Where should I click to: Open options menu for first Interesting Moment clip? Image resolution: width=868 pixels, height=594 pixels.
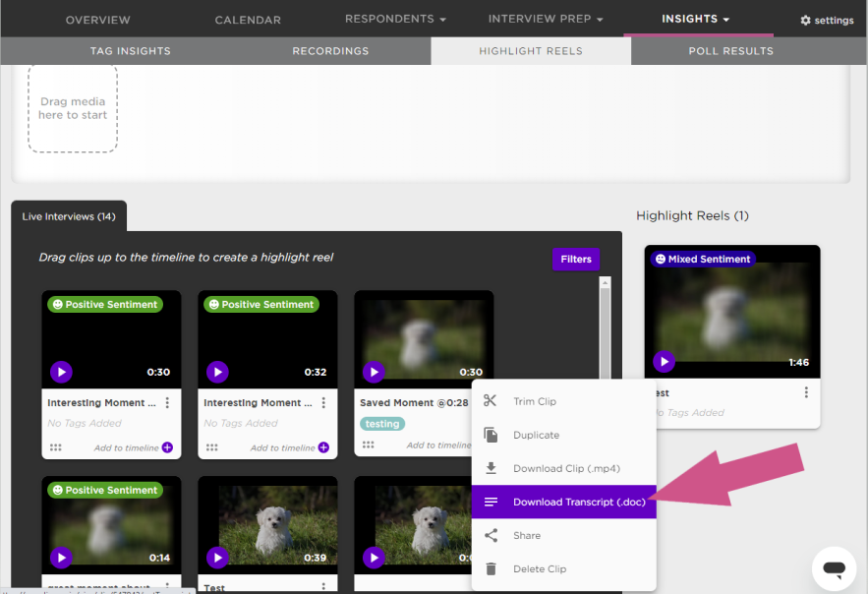coord(167,402)
